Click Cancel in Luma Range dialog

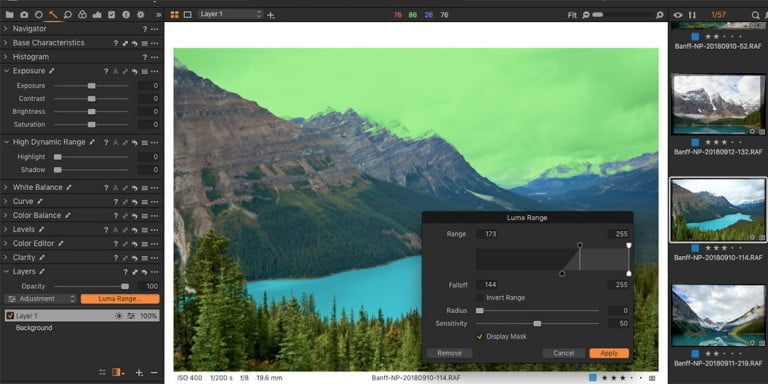click(564, 353)
